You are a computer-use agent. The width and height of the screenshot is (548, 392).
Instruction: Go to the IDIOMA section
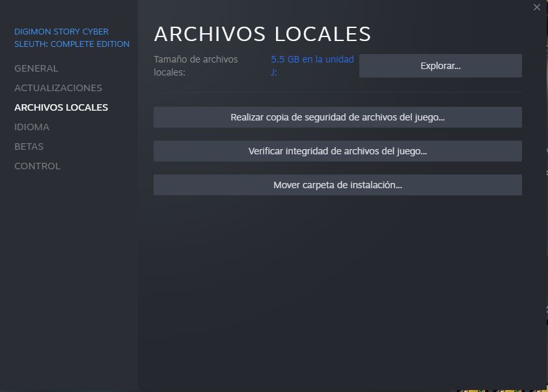click(x=32, y=127)
